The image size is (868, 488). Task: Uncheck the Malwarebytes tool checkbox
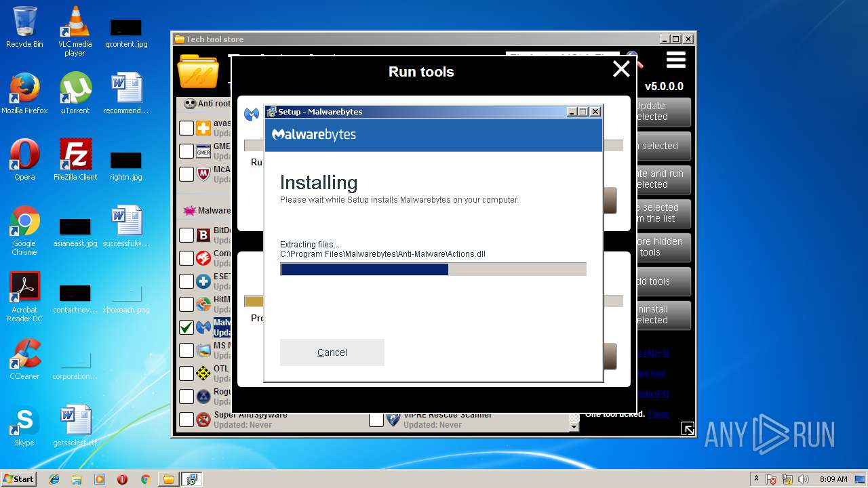pos(186,327)
